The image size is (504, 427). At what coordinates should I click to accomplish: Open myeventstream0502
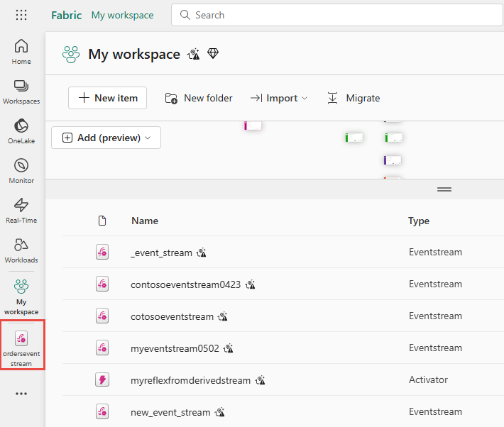(175, 348)
